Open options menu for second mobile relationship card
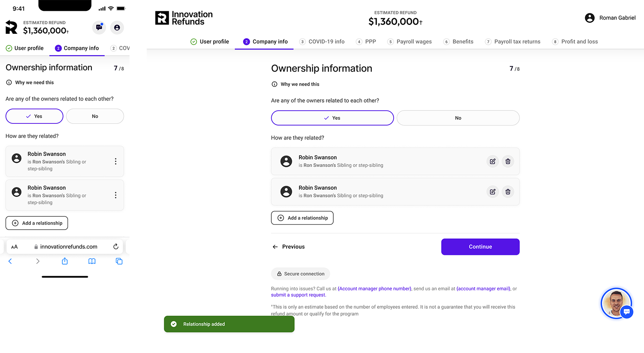The width and height of the screenshot is (644, 353). pos(116,195)
